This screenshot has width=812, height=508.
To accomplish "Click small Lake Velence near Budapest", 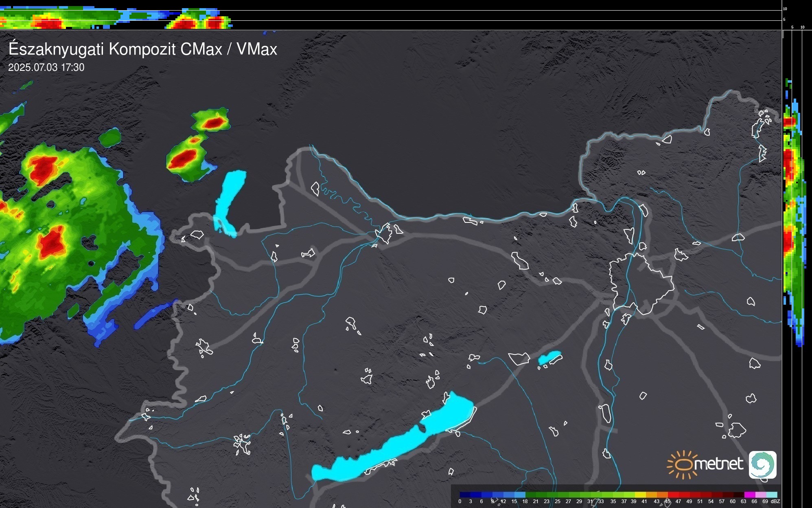I will (549, 358).
